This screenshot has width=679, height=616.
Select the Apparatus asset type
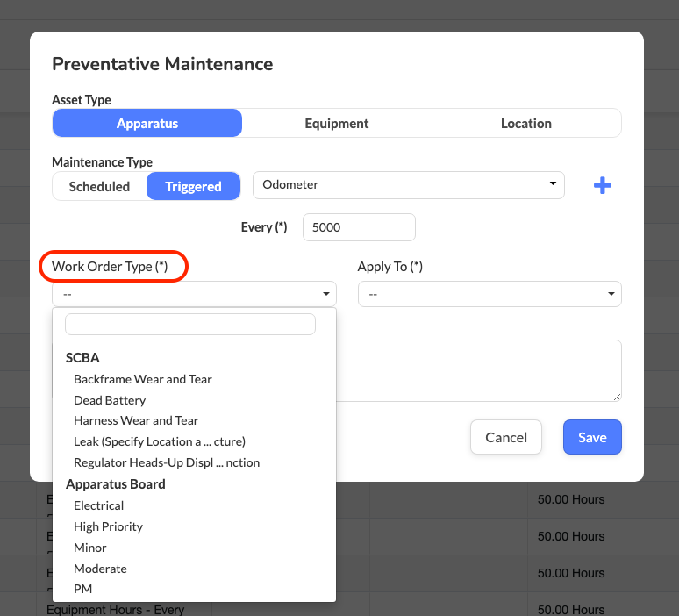coord(147,124)
